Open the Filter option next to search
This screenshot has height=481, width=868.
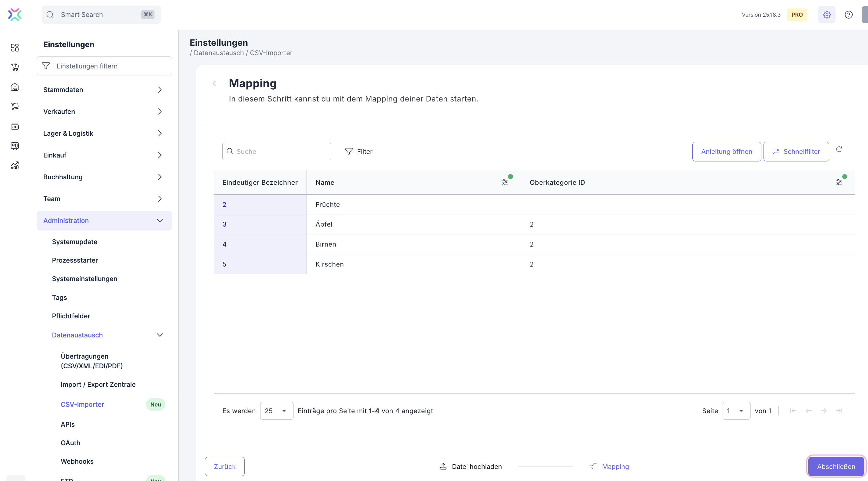coord(358,151)
